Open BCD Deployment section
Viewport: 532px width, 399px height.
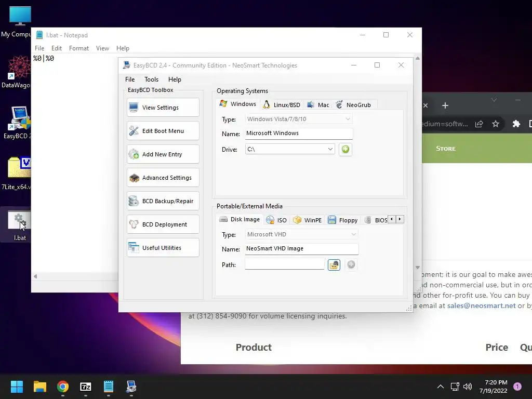163,224
